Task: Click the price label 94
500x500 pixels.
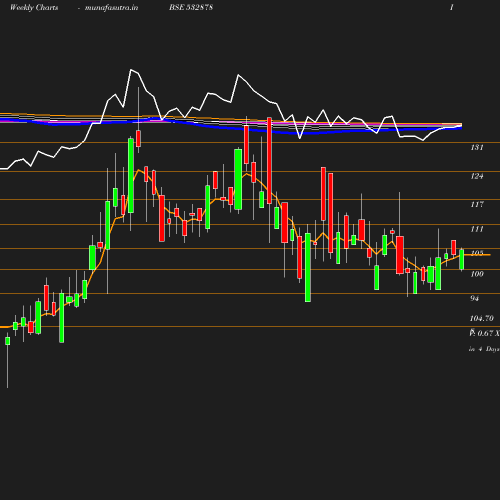Action: [475, 298]
